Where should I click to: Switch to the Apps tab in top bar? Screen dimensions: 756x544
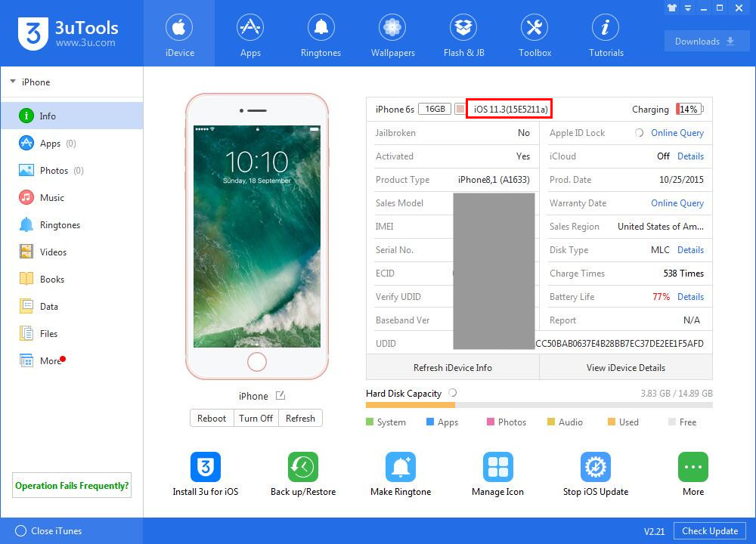coord(250,34)
